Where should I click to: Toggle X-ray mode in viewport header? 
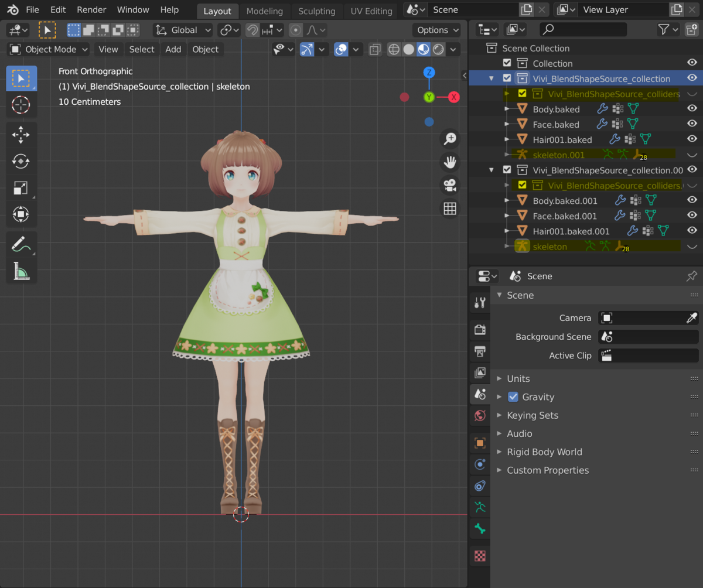click(375, 50)
